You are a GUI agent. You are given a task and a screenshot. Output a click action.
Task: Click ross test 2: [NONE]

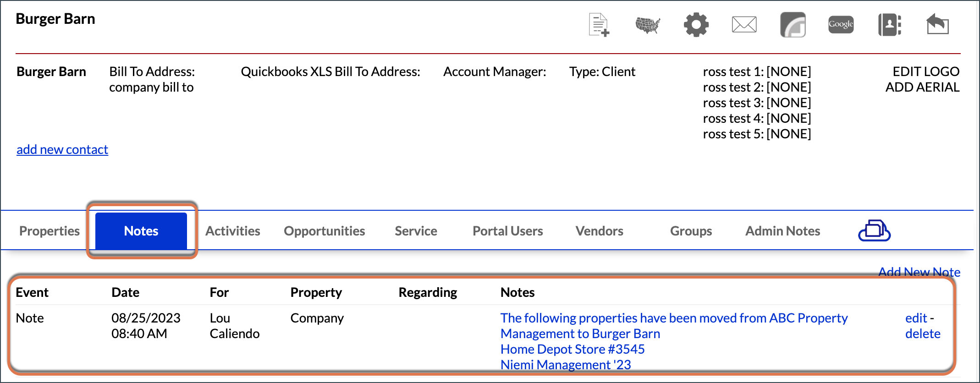[757, 87]
